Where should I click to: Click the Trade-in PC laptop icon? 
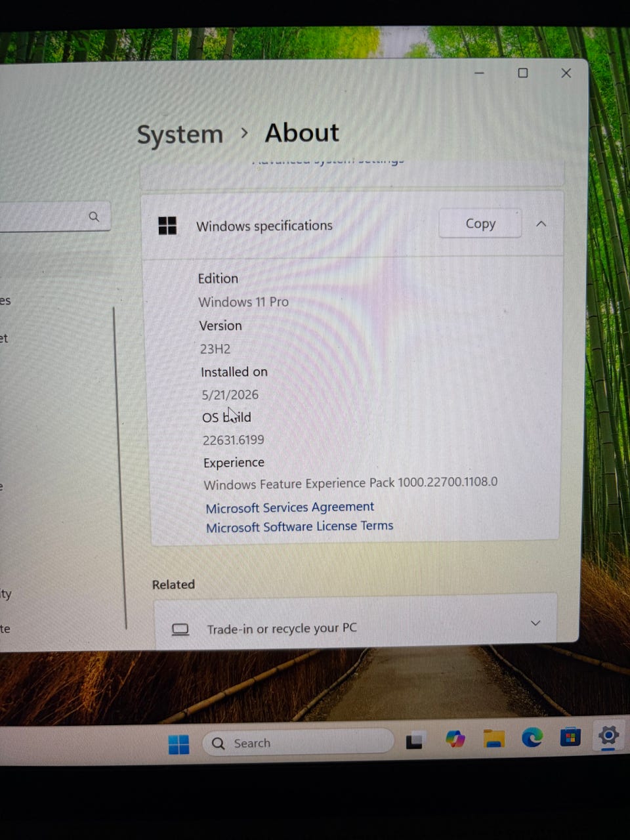(180, 629)
